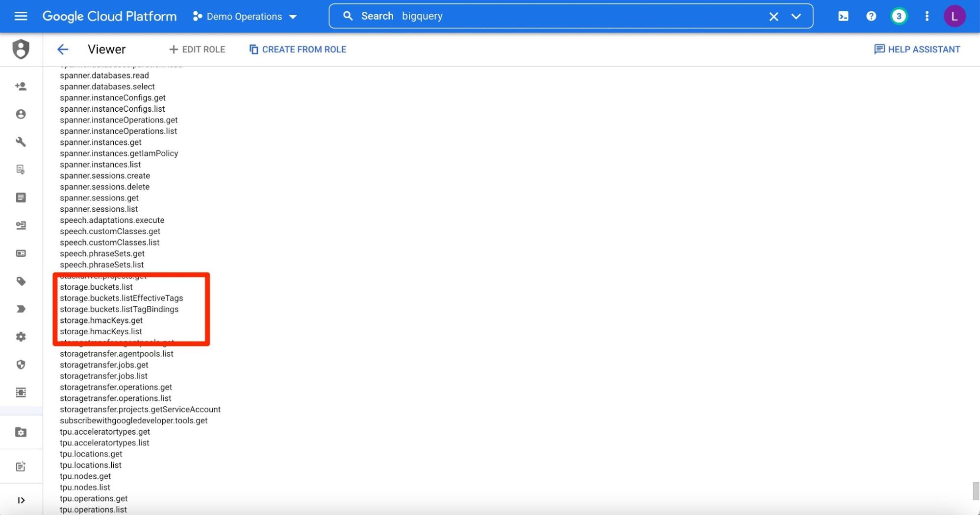Open the Organization Policies list icon
The height and width of the screenshot is (515, 980).
click(21, 197)
